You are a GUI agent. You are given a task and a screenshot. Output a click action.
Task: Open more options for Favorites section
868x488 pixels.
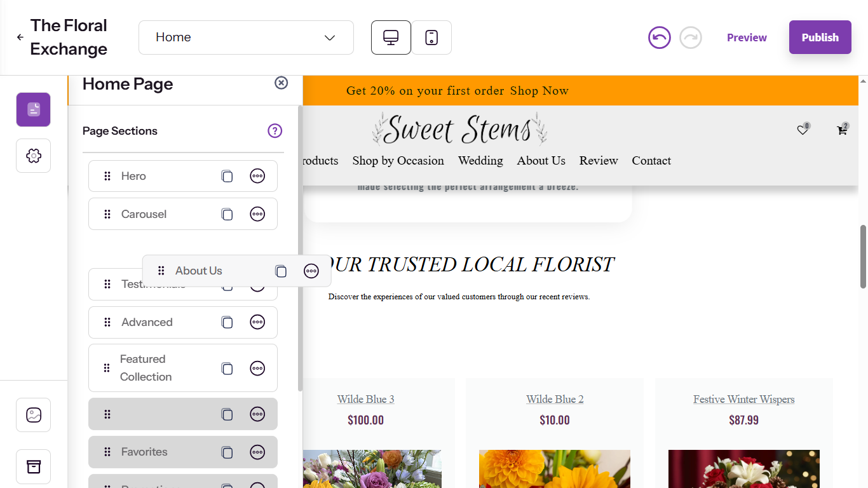pyautogui.click(x=257, y=452)
